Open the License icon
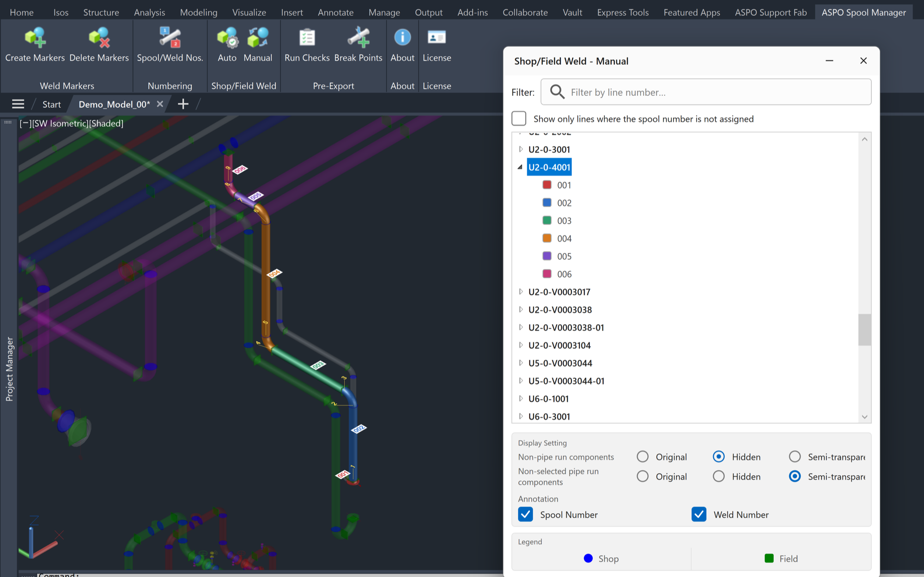Screen dimensions: 924x577 (x=437, y=37)
